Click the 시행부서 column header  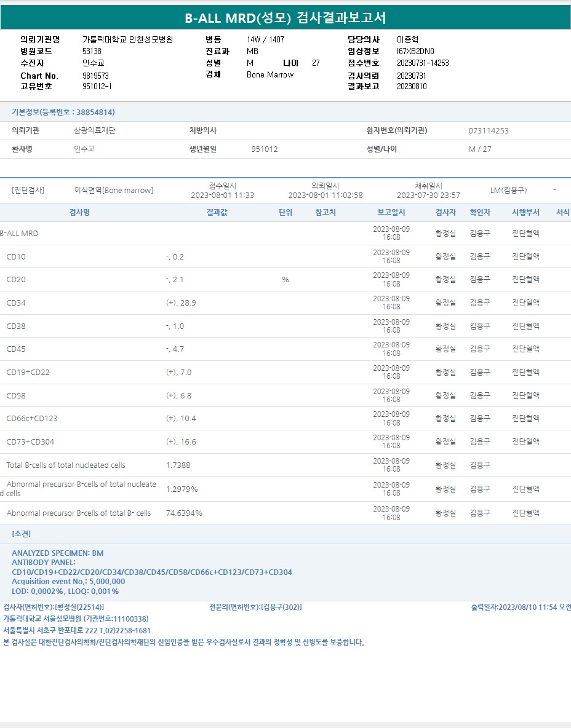tap(525, 213)
